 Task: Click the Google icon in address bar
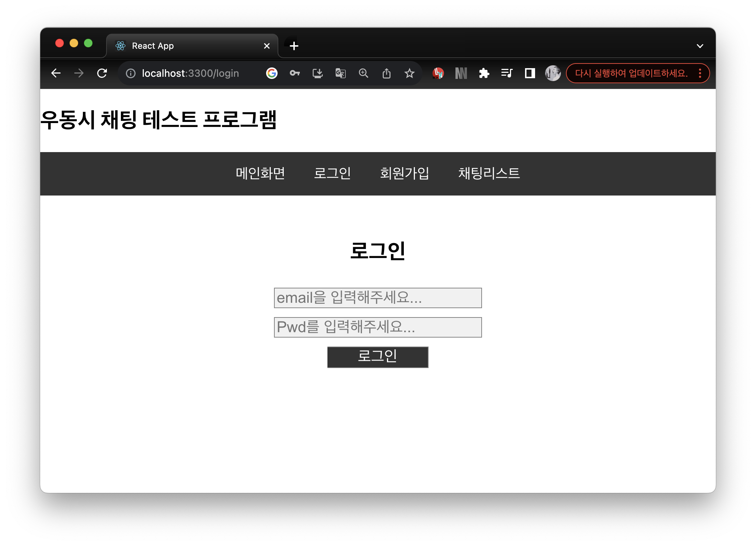tap(272, 73)
